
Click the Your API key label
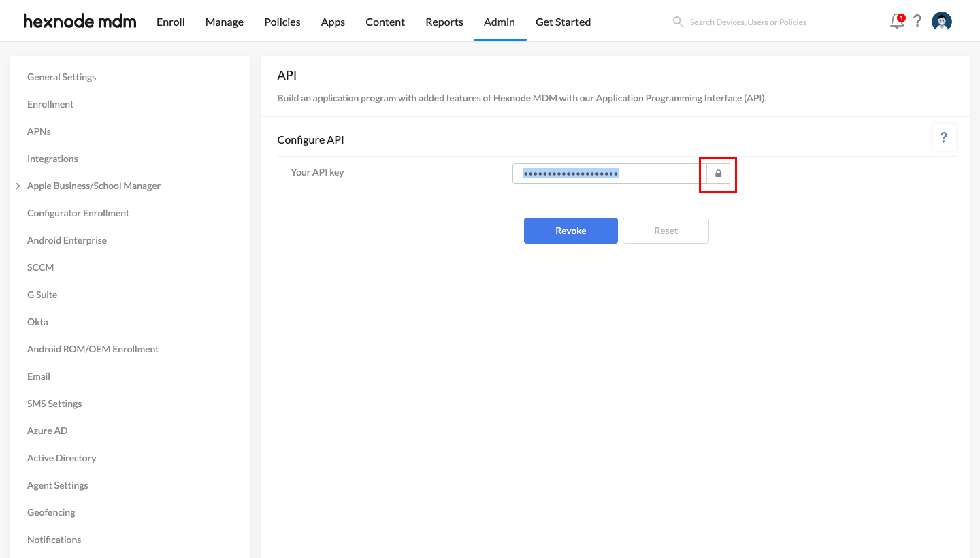(x=317, y=172)
